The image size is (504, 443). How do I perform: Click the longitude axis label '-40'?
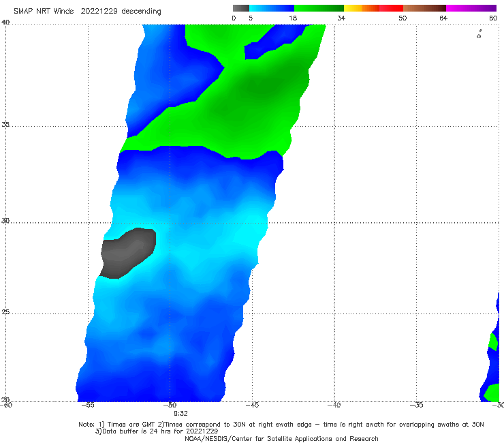(x=334, y=405)
